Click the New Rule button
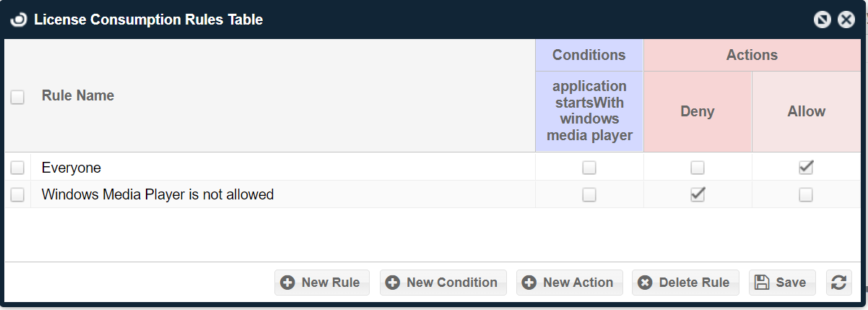Image resolution: width=868 pixels, height=310 pixels. tap(322, 283)
